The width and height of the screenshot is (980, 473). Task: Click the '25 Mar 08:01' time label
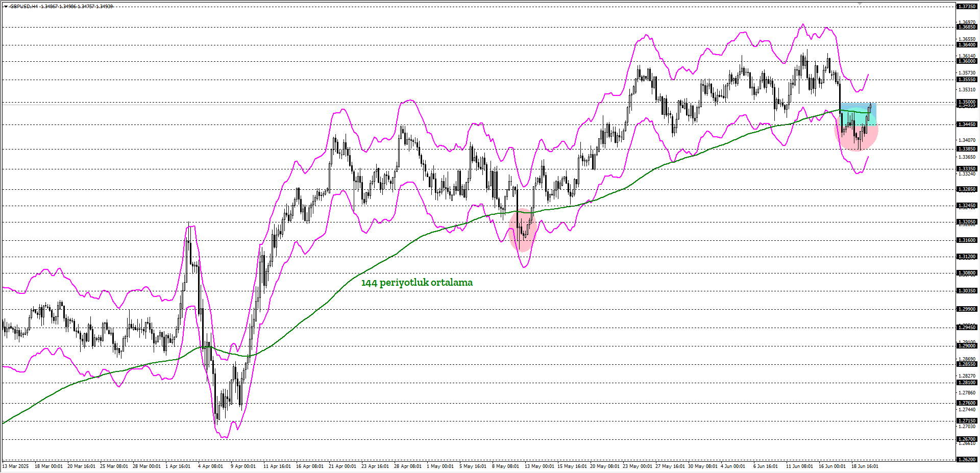coord(114,466)
